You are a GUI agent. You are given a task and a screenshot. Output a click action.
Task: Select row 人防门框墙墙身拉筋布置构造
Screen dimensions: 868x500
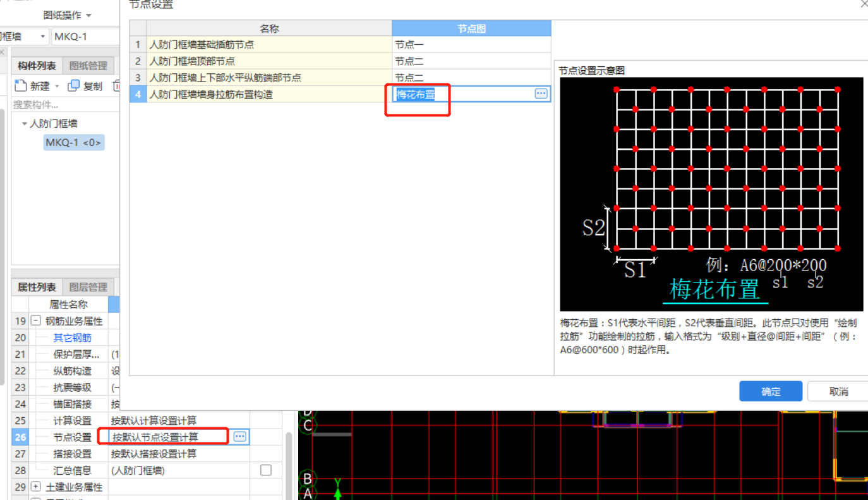(x=269, y=94)
